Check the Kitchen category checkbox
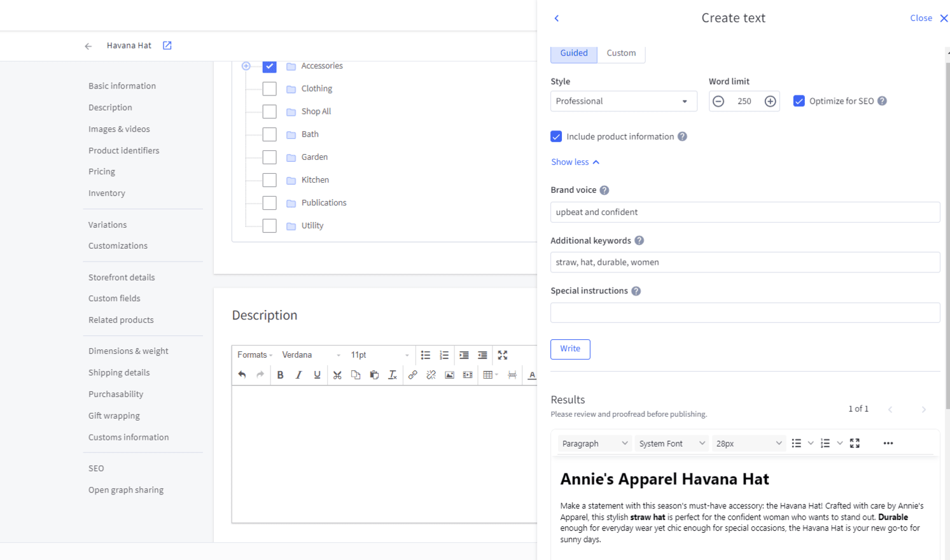The width and height of the screenshot is (950, 560). pos(270,180)
